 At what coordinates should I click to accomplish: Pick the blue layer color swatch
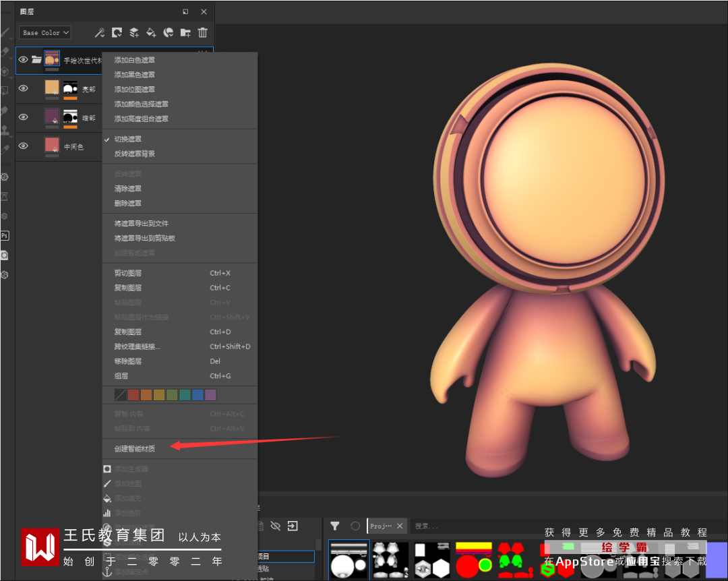coord(198,395)
